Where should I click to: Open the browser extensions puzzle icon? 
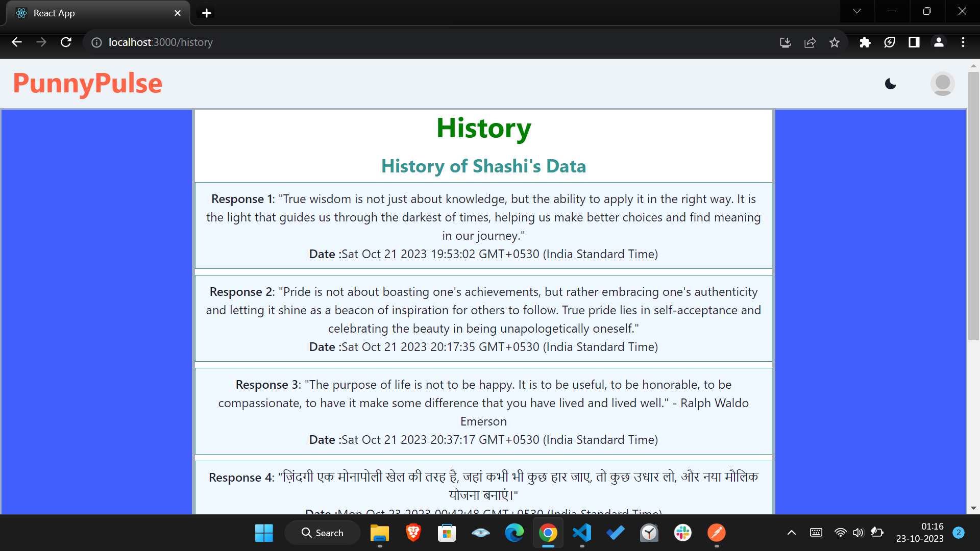pos(865,42)
